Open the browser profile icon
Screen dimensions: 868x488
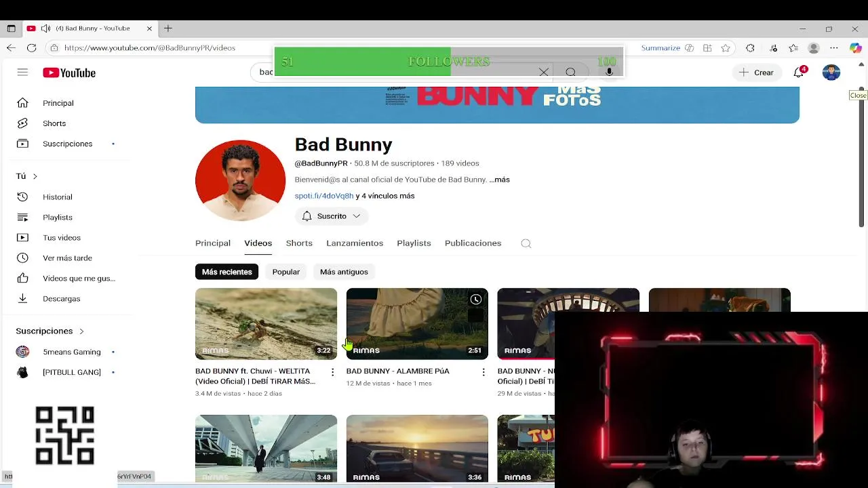[x=814, y=48]
